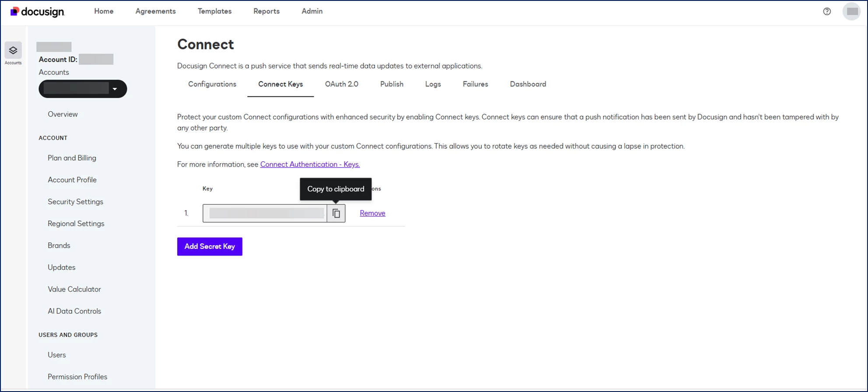The width and height of the screenshot is (868, 392).
Task: Open the Logs tab
Action: (x=433, y=84)
